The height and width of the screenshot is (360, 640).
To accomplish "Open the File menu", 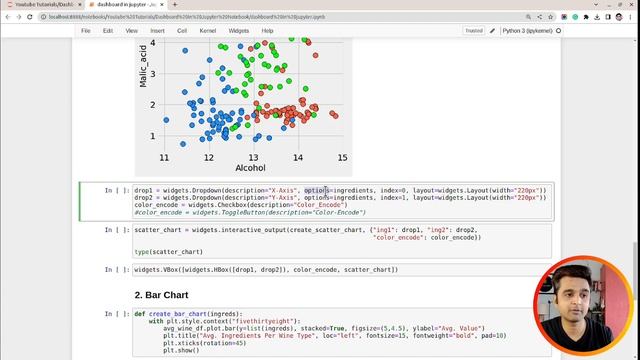I will click(86, 31).
